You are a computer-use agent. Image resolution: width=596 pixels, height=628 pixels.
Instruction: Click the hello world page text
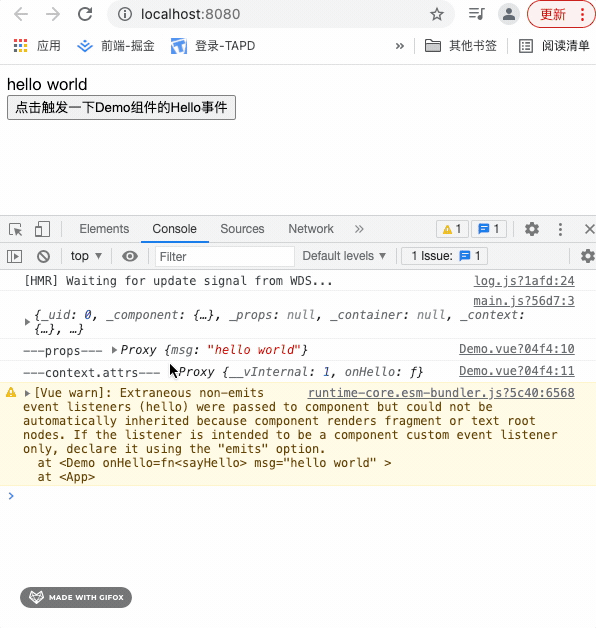tap(47, 85)
